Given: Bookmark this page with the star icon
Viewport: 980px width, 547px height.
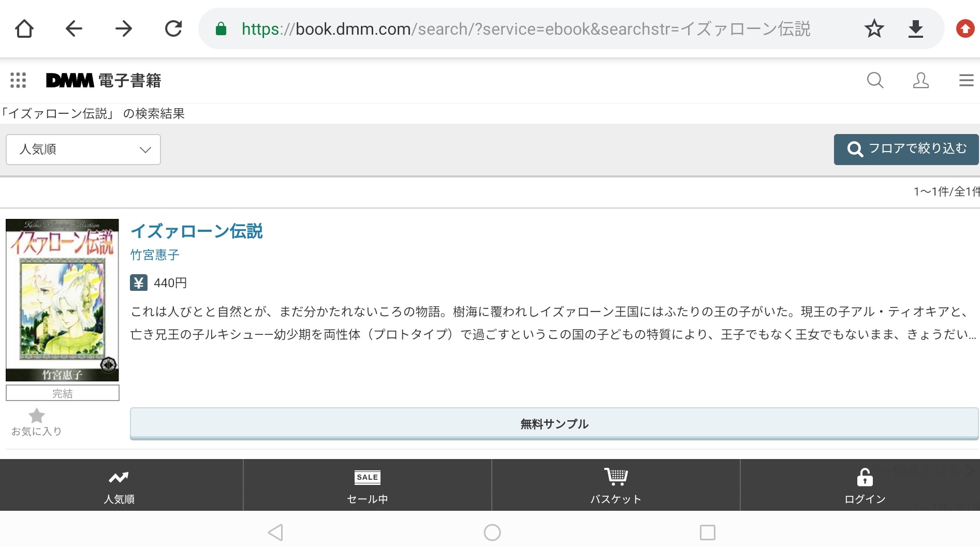Looking at the screenshot, I should (x=874, y=29).
